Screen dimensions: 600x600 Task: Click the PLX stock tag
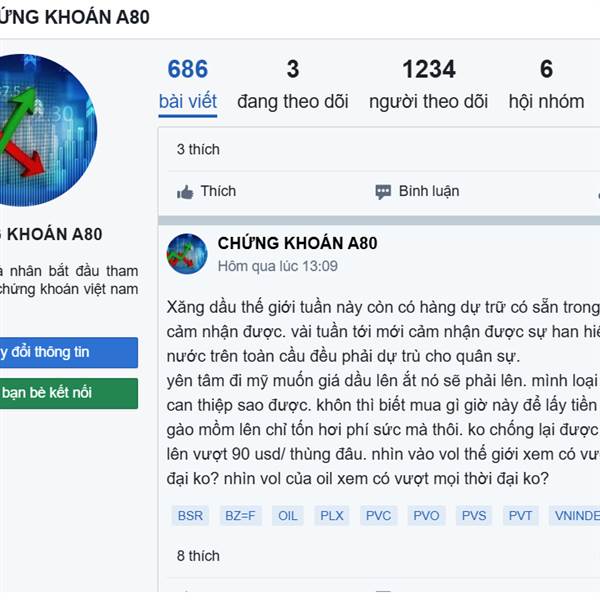(x=332, y=516)
